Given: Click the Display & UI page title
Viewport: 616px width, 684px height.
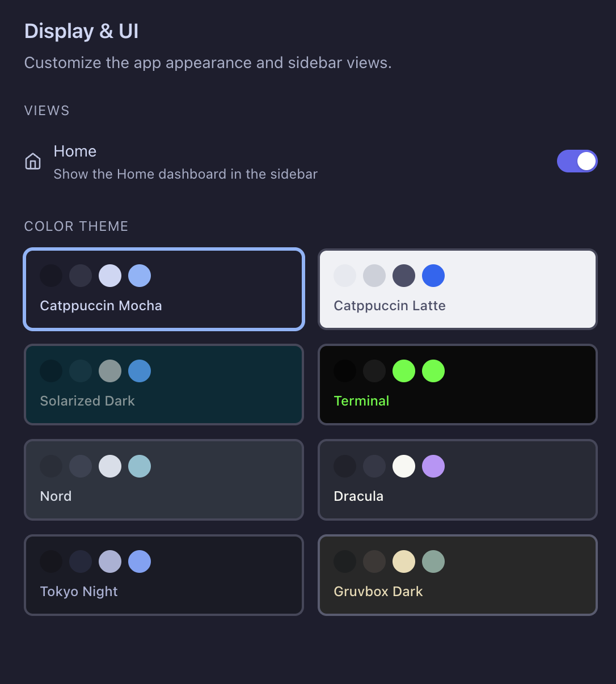Looking at the screenshot, I should point(81,31).
